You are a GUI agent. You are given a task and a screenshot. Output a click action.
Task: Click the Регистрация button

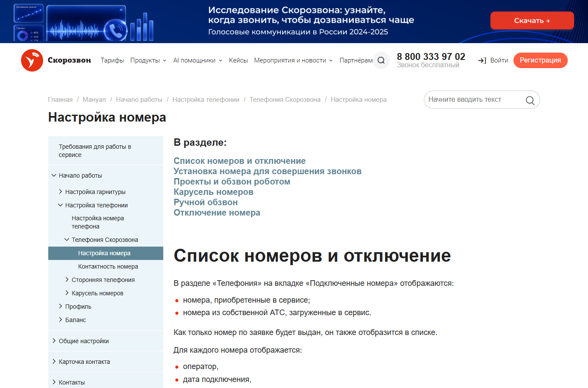[540, 60]
